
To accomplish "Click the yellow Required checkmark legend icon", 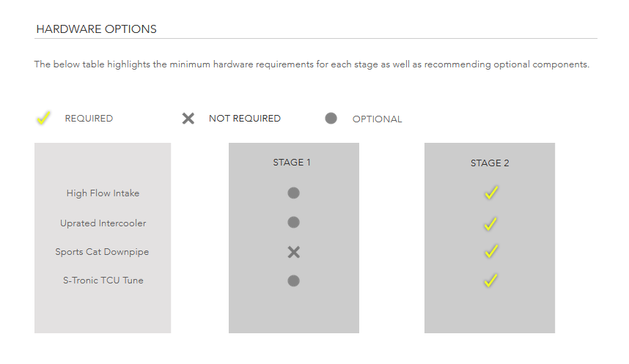I will 43,118.
